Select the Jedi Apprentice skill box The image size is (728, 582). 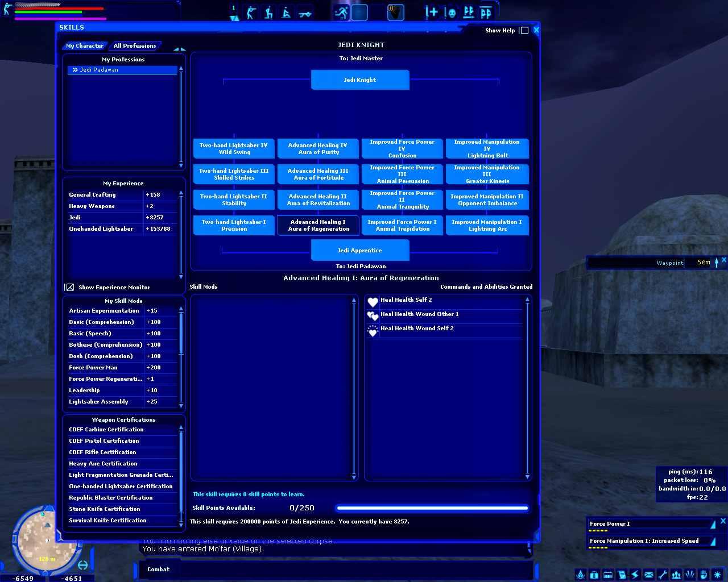(x=360, y=251)
